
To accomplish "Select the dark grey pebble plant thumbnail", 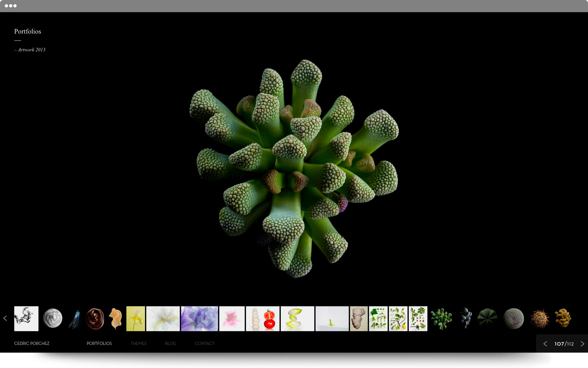I will click(x=466, y=318).
